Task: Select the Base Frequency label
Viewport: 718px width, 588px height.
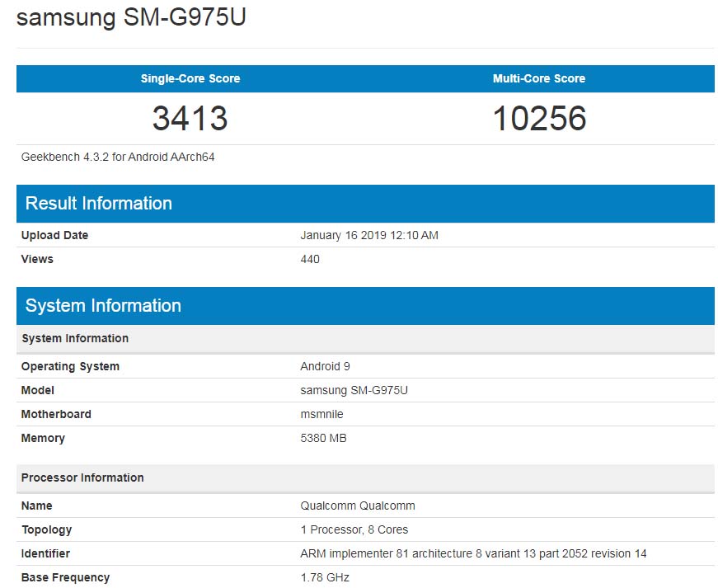Action: tap(65, 577)
